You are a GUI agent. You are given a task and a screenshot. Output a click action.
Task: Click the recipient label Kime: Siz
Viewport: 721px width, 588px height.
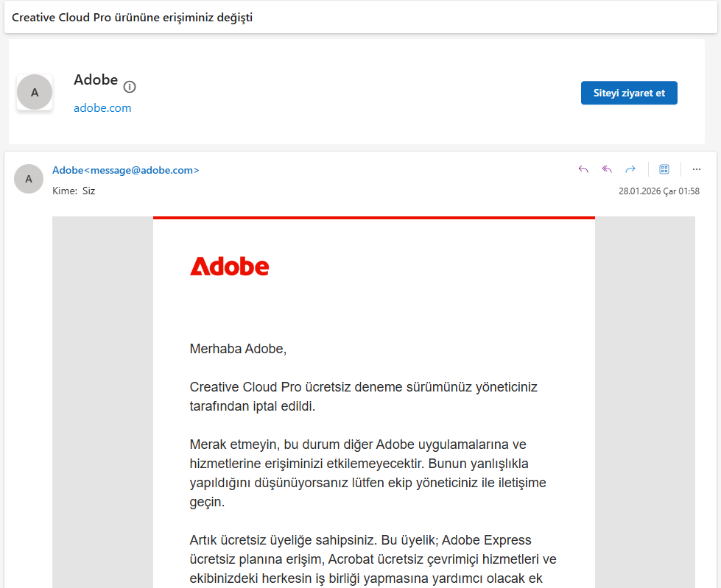pos(74,191)
